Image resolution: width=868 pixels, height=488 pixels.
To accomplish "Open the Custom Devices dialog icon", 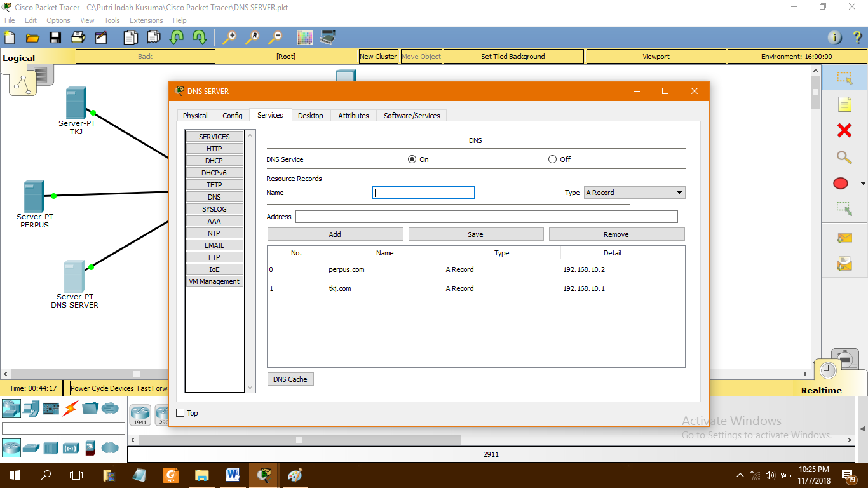I will [x=328, y=37].
